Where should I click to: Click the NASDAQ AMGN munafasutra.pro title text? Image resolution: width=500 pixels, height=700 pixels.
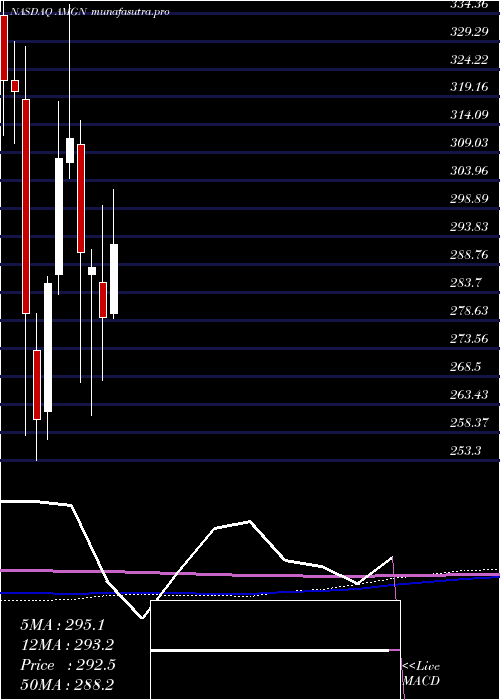[x=89, y=12]
